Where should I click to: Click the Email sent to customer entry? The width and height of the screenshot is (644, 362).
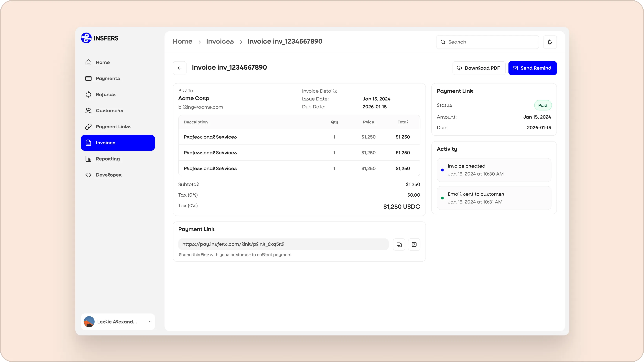point(494,198)
